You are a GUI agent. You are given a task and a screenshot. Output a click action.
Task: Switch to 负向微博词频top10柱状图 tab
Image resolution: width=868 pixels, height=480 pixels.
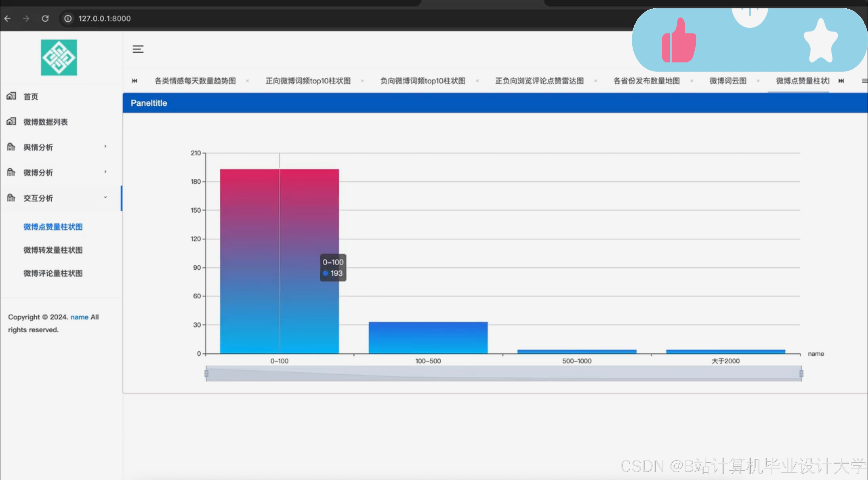pyautogui.click(x=422, y=81)
